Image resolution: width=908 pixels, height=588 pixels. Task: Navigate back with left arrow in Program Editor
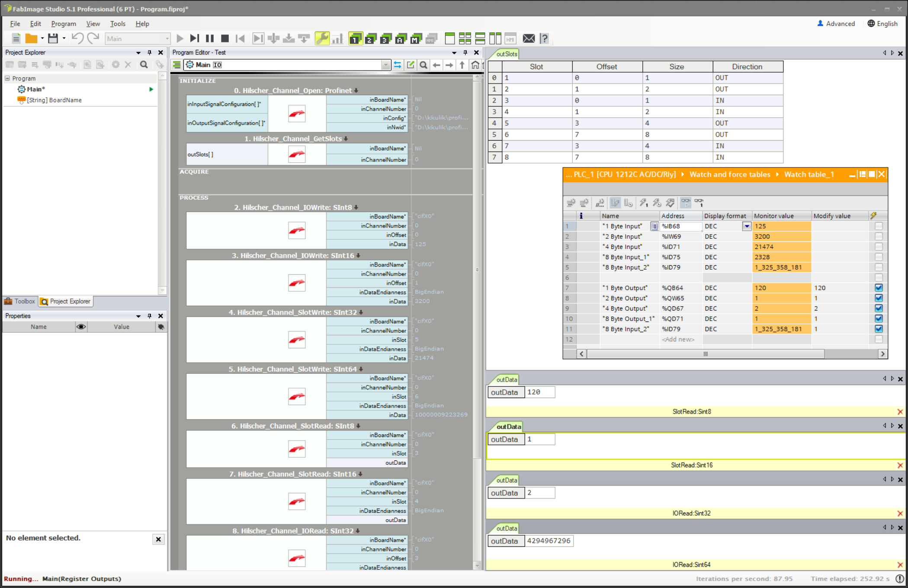tap(436, 65)
